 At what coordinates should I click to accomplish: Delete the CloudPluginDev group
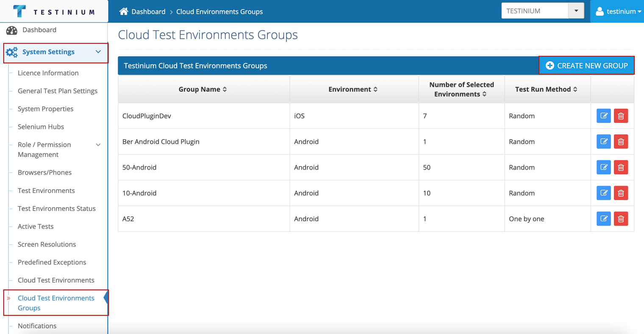tap(621, 116)
